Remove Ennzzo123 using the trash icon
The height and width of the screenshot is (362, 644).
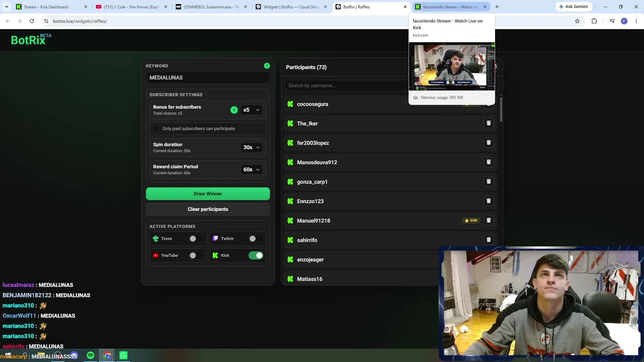click(x=488, y=201)
